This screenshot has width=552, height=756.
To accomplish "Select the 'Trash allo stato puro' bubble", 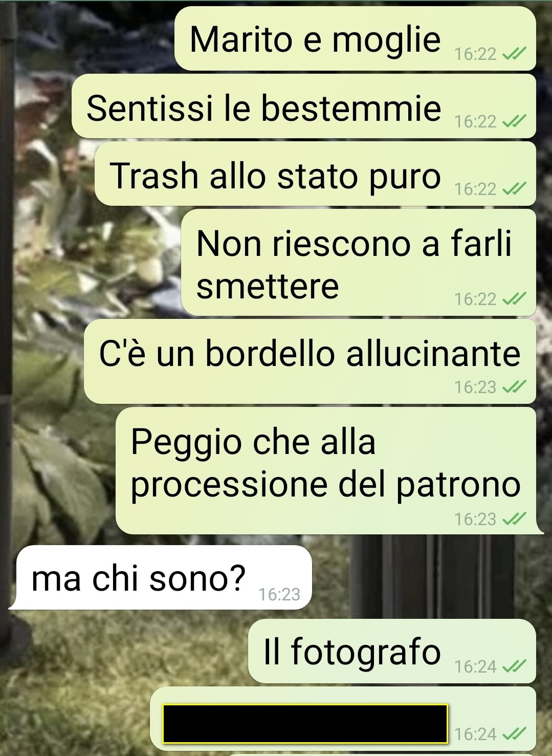I will 315,174.
